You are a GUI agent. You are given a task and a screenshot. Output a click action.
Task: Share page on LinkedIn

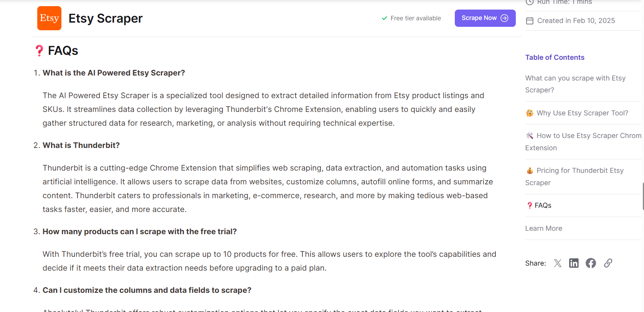pos(574,263)
